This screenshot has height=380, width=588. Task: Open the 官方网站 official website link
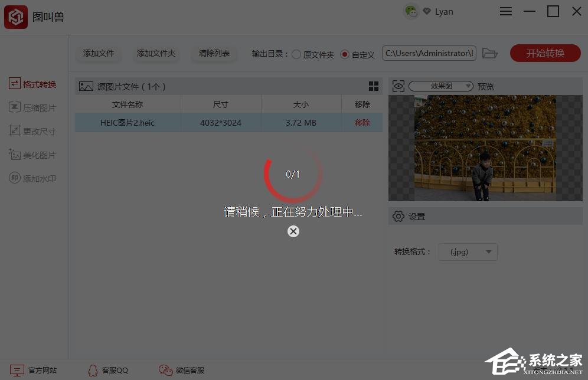35,370
